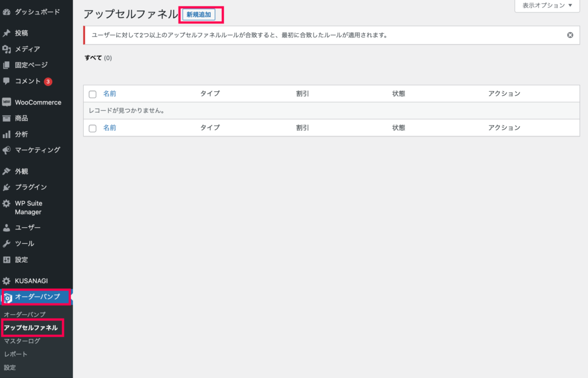Click アクション column header

pyautogui.click(x=504, y=93)
